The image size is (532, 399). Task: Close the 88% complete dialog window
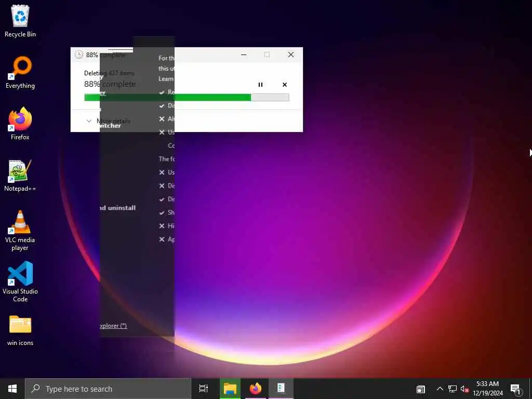pyautogui.click(x=291, y=55)
